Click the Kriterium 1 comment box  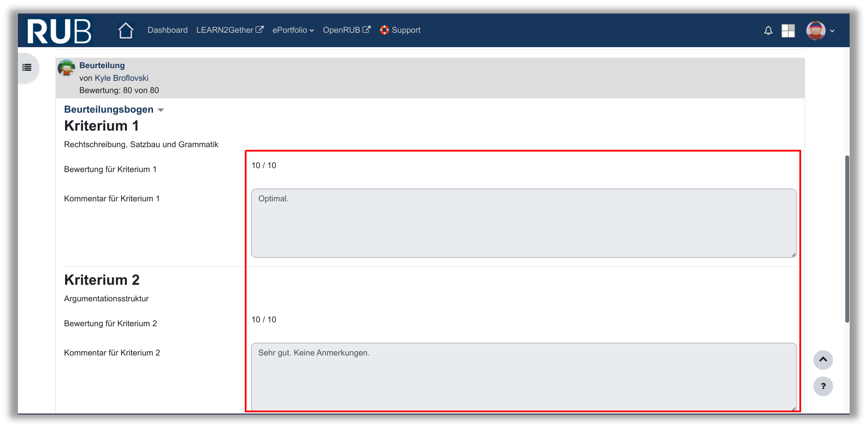(x=523, y=223)
